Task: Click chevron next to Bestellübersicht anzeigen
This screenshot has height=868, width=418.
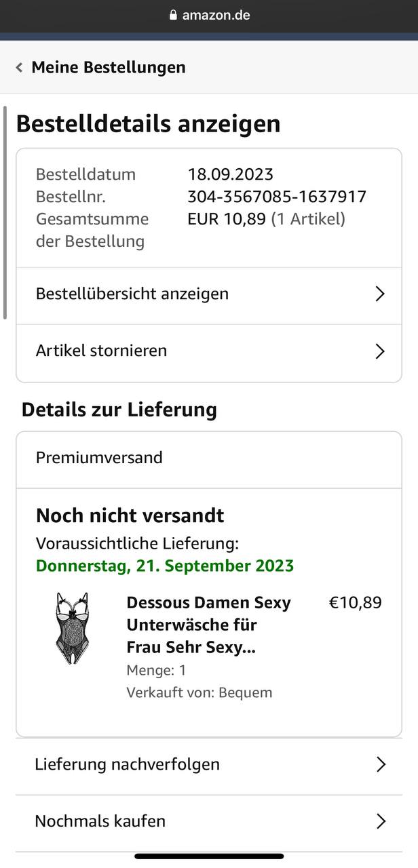Action: [380, 294]
